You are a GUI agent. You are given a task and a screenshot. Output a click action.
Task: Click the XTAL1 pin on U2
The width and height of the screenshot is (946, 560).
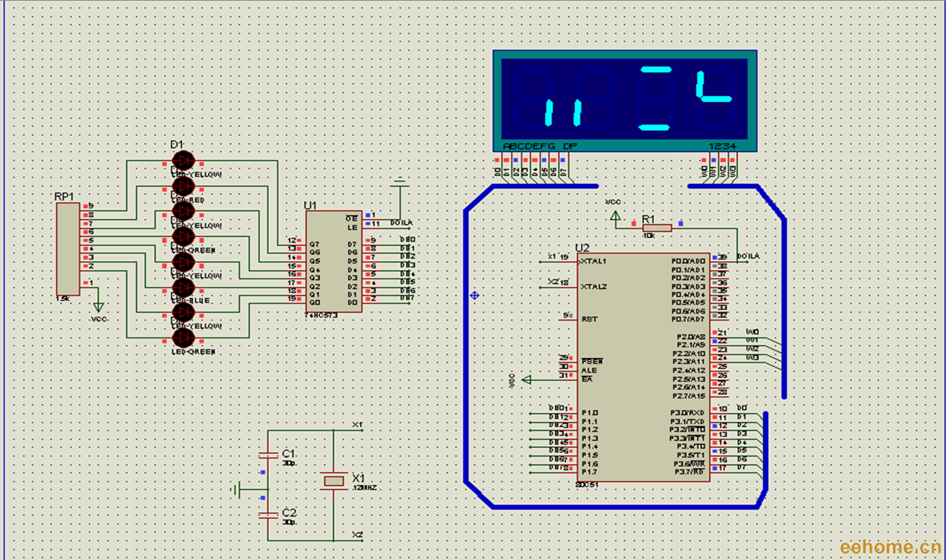pyautogui.click(x=594, y=261)
